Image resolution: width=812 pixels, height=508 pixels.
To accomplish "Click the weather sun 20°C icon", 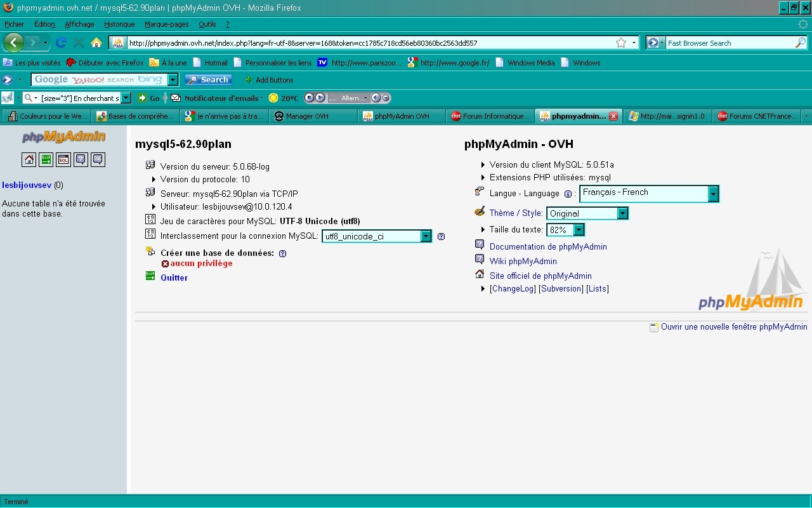I will coord(273,98).
